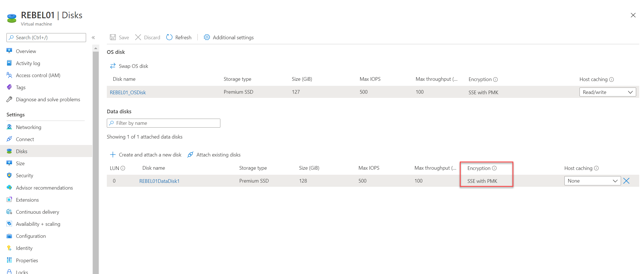Click the Search (Ctrl+/) field
644x274 pixels.
(x=46, y=38)
